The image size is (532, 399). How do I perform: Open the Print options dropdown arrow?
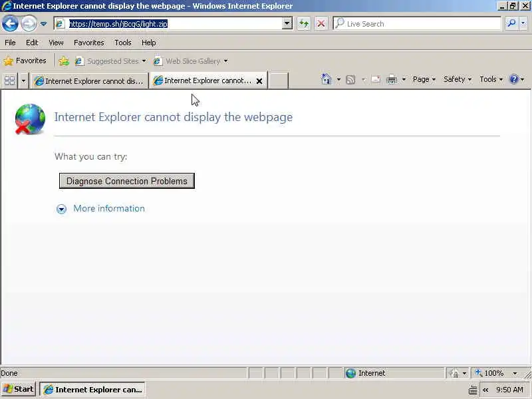[404, 79]
